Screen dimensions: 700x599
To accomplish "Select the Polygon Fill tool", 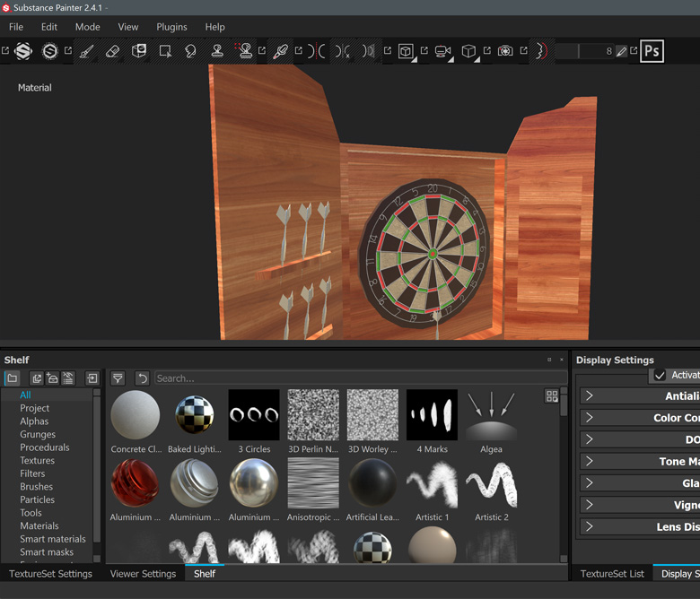I will [x=165, y=51].
